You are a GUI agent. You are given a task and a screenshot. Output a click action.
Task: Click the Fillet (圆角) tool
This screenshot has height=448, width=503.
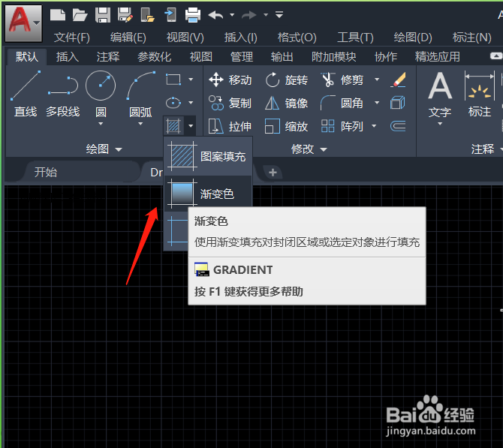click(342, 104)
